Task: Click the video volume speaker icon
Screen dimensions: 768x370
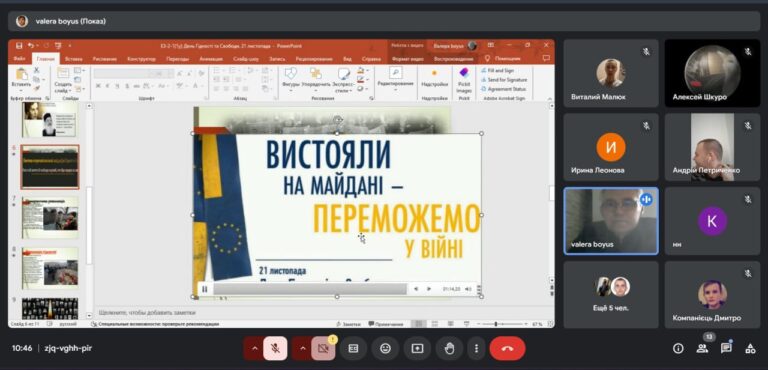Action: click(x=468, y=289)
